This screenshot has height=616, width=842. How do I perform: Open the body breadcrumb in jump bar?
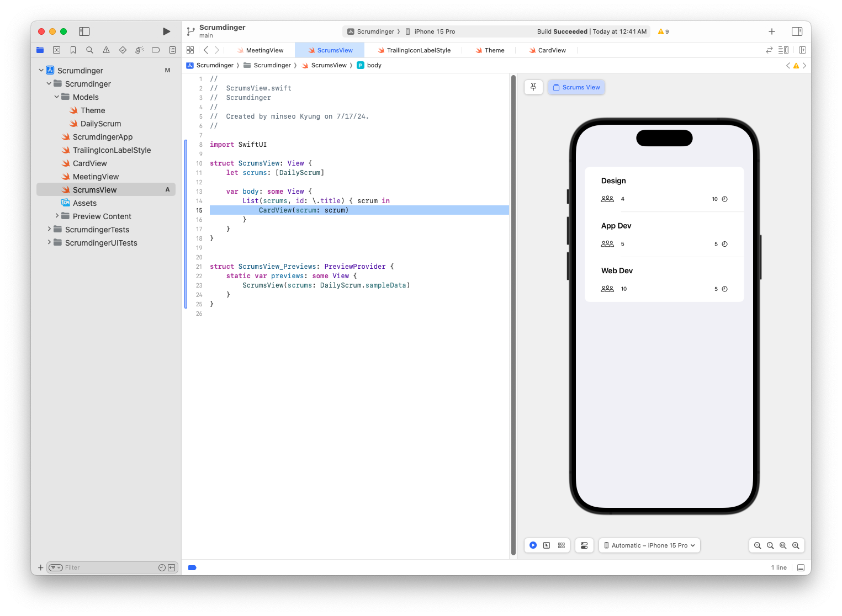click(369, 65)
